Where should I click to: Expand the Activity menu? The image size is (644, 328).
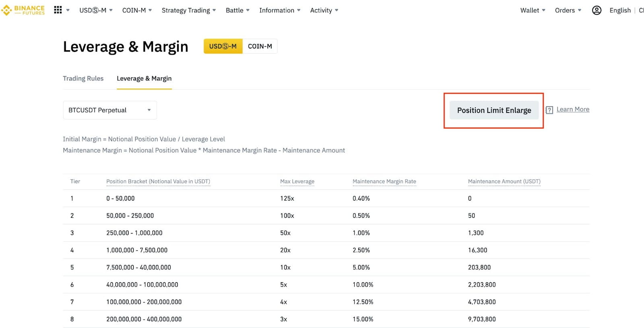click(x=324, y=10)
